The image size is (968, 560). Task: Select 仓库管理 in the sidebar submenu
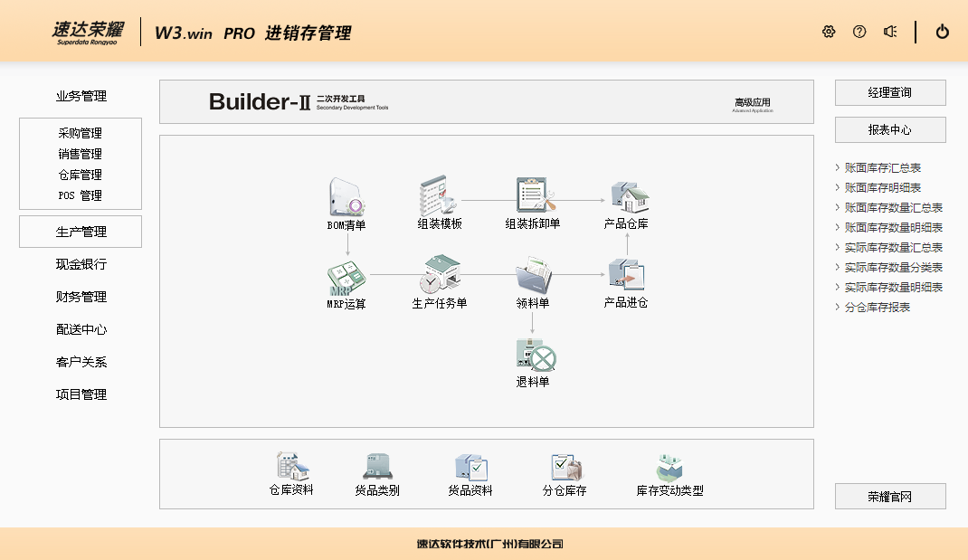tap(81, 175)
